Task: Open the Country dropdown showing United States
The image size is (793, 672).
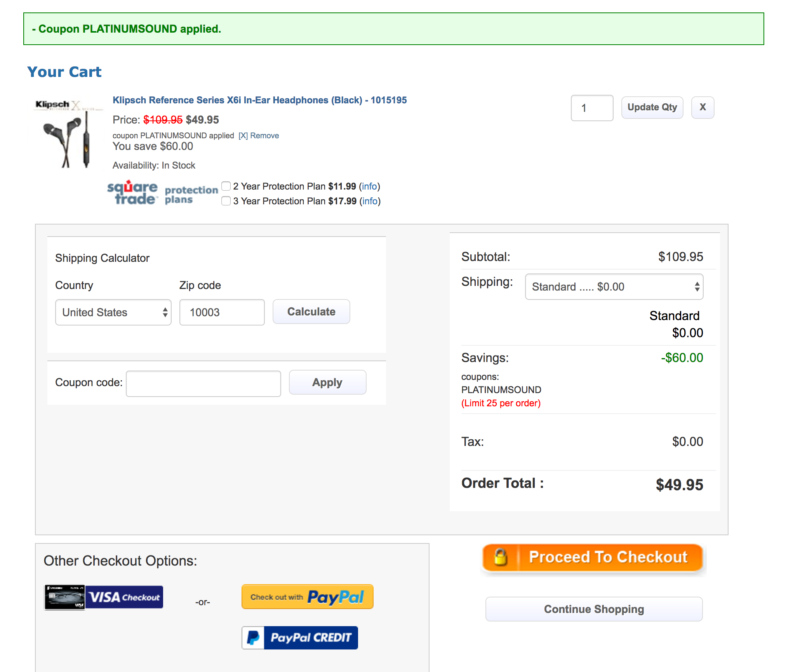Action: 113,312
